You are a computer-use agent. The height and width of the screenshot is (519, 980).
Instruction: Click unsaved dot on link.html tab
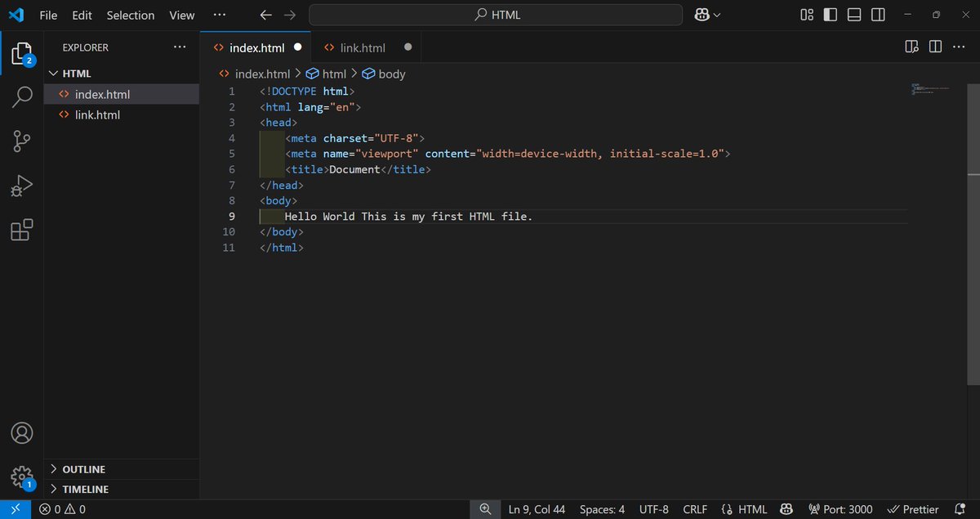[x=408, y=47]
